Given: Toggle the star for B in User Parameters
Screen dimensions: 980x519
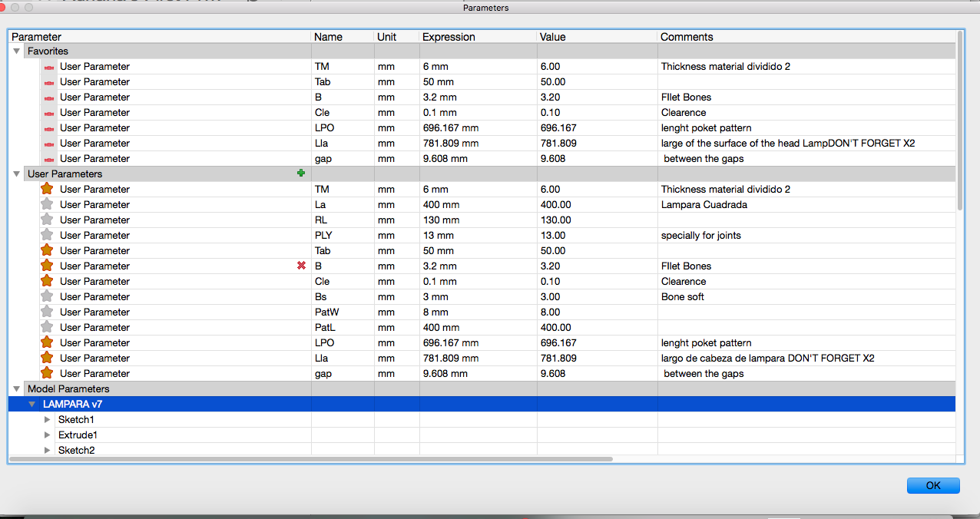Looking at the screenshot, I should (x=47, y=266).
